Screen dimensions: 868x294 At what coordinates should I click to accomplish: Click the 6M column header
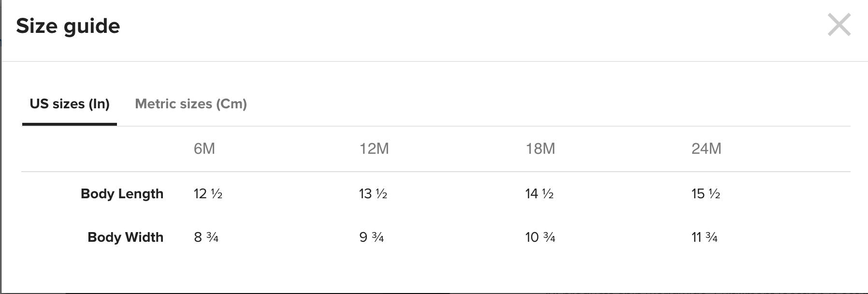pos(204,148)
